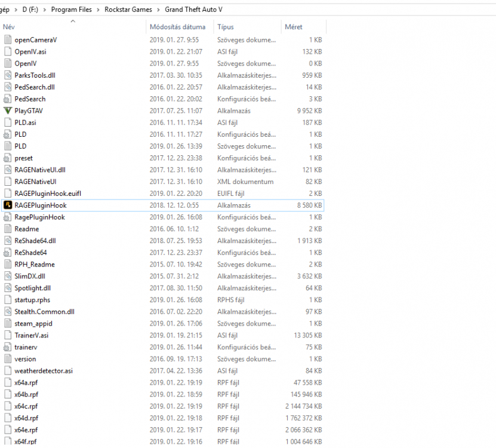Screen dimensions: 496x448
Task: Click the ParksTools.dll file icon
Action: (8, 75)
